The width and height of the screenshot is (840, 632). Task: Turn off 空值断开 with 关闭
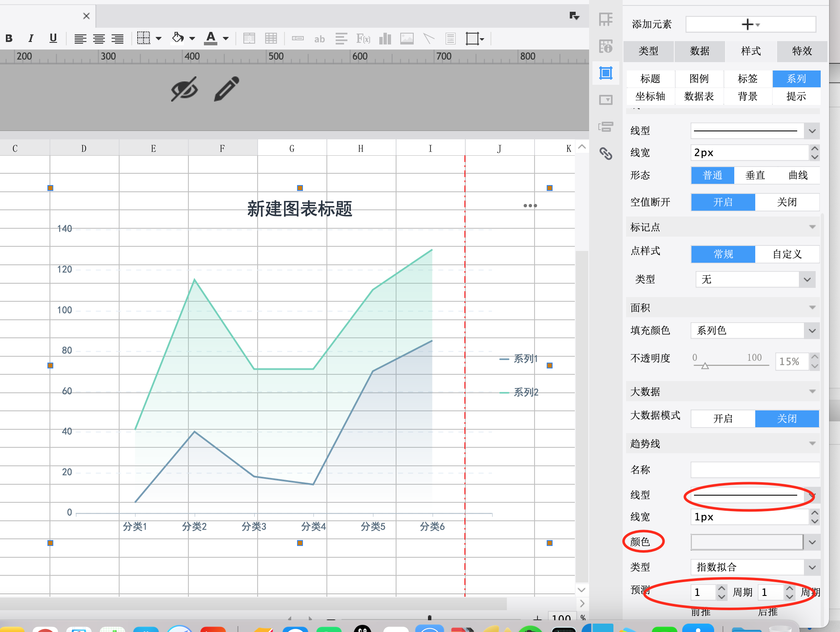tap(787, 202)
